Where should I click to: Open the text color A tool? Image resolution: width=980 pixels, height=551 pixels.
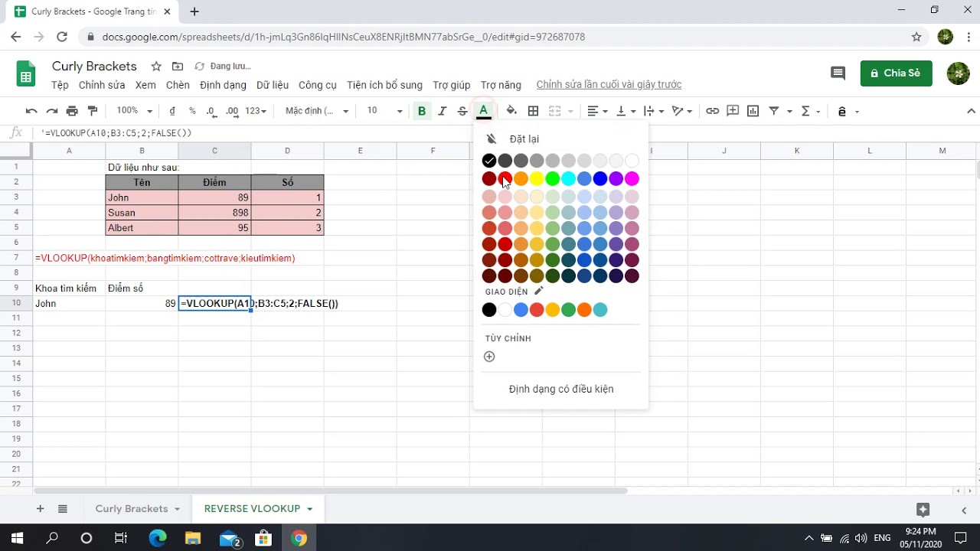click(x=483, y=111)
